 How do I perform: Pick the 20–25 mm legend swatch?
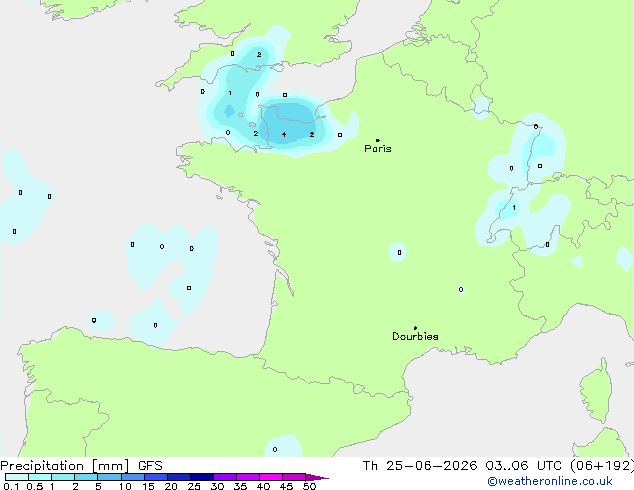(178, 477)
